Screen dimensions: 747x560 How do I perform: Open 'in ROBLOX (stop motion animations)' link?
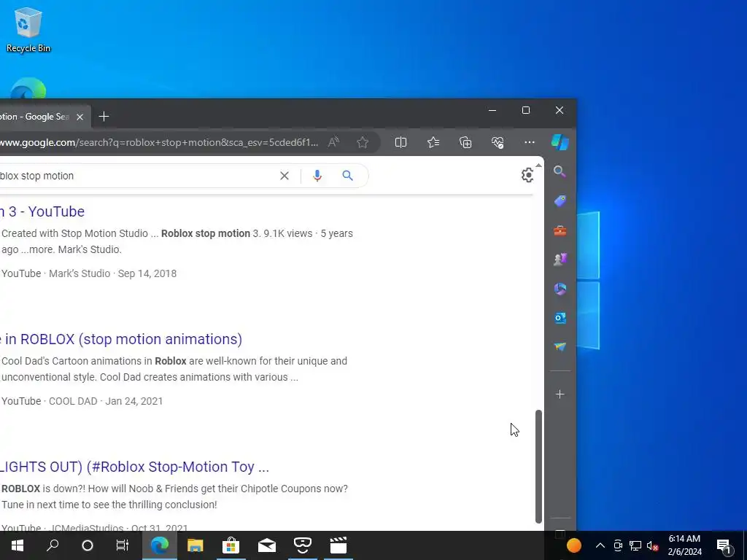[x=121, y=339]
